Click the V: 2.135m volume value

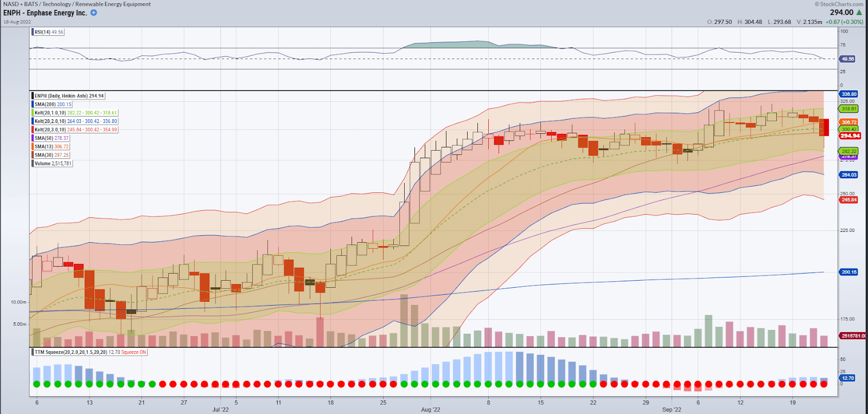point(809,22)
